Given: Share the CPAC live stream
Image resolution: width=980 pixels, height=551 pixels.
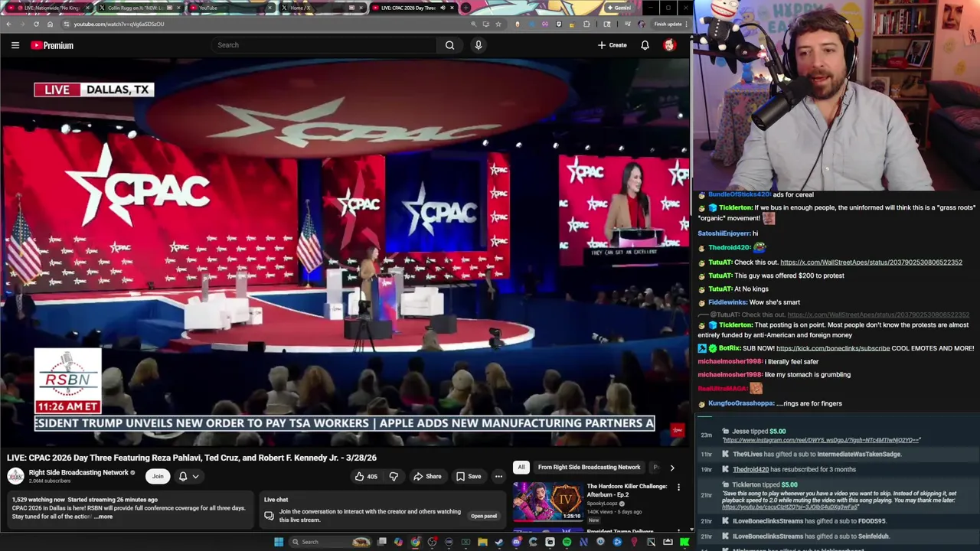Looking at the screenshot, I should click(427, 477).
